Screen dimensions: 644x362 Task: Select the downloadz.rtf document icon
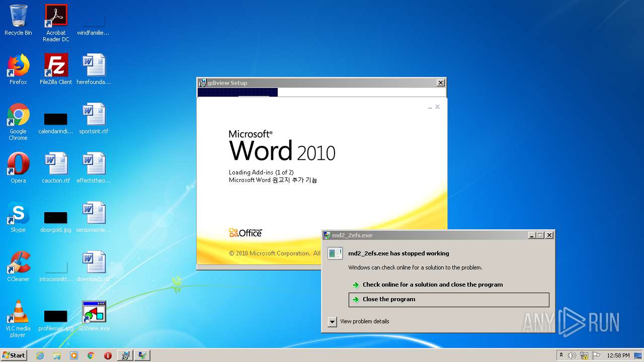(x=94, y=266)
